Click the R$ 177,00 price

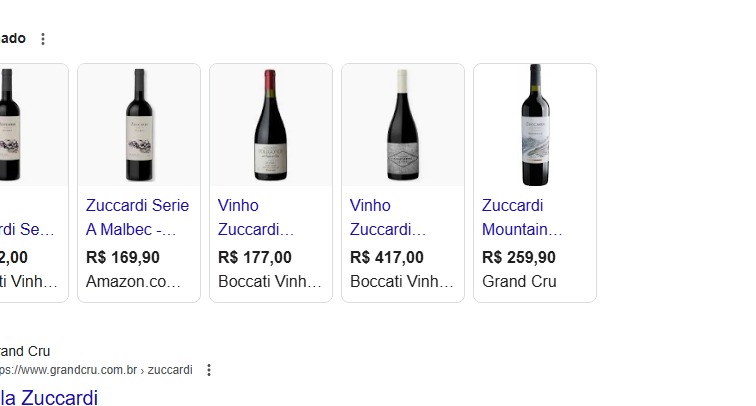point(255,257)
